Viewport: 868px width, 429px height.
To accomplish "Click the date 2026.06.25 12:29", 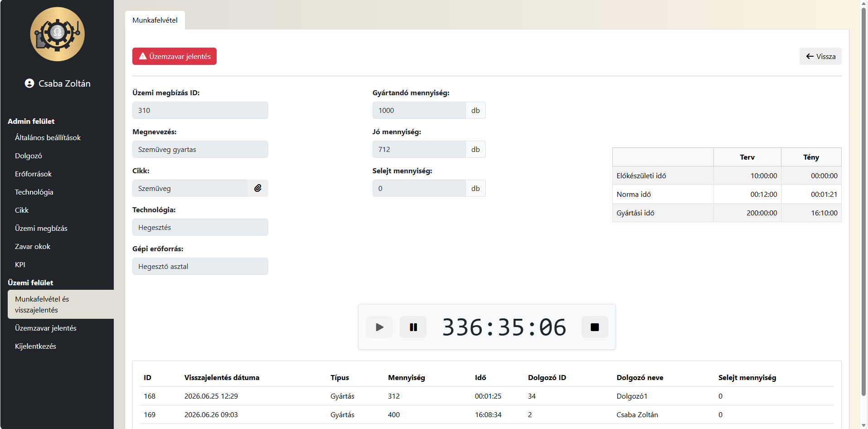I will click(x=211, y=396).
